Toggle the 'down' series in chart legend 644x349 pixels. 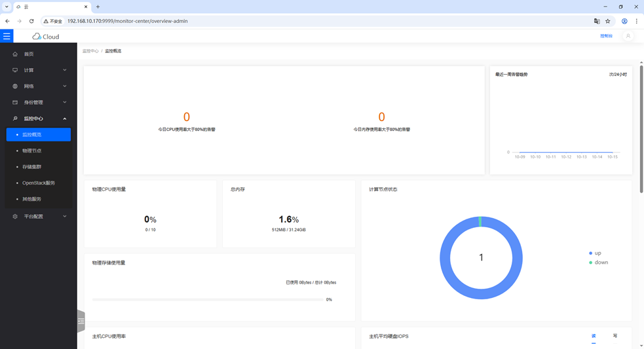(597, 263)
